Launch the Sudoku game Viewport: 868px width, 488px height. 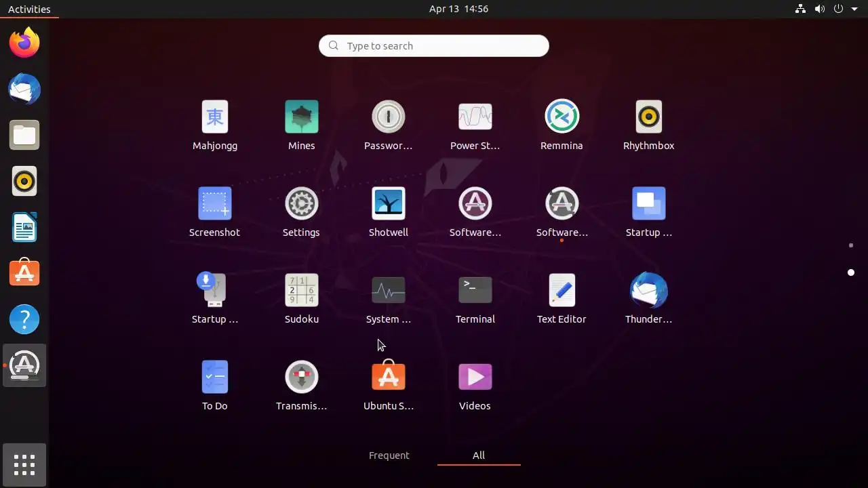coord(302,299)
